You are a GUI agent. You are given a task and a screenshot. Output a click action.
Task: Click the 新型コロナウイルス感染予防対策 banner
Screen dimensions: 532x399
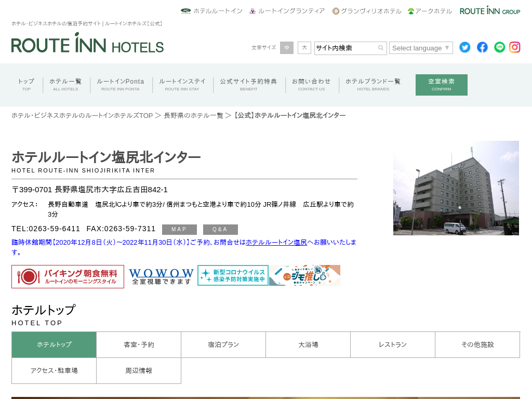(x=233, y=275)
